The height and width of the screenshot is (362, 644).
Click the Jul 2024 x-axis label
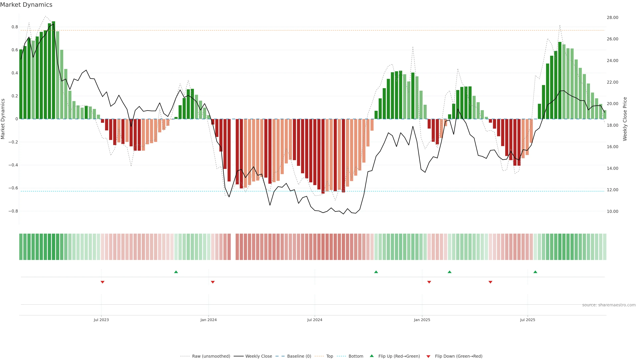[314, 320]
